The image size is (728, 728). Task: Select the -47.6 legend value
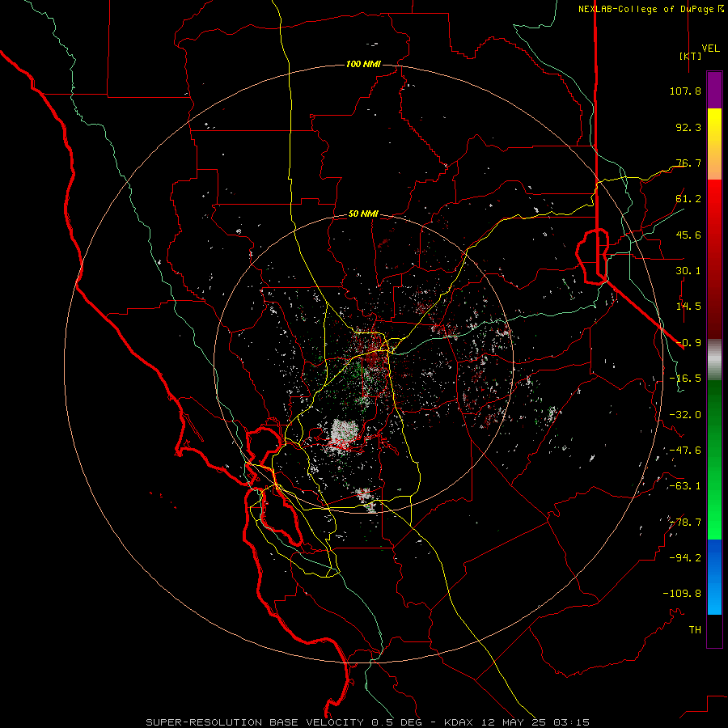coord(685,451)
